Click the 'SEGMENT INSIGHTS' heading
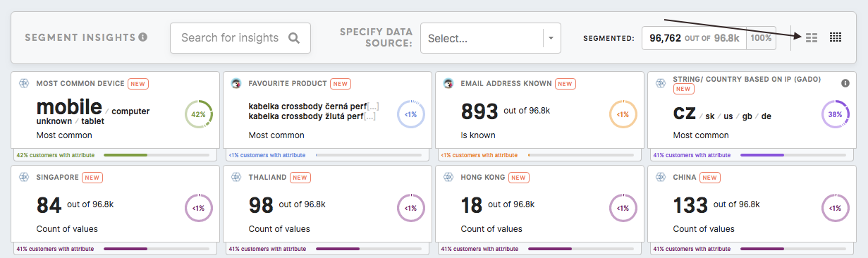 (80, 37)
